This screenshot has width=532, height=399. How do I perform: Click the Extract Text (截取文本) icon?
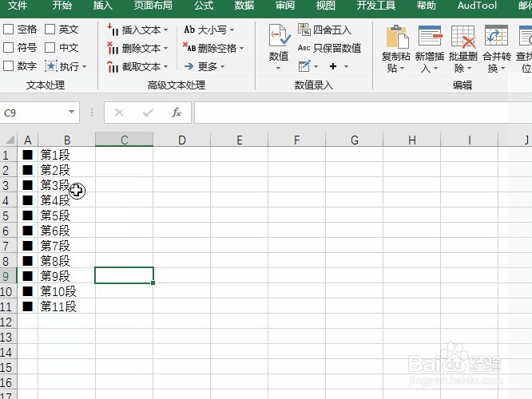coord(113,66)
